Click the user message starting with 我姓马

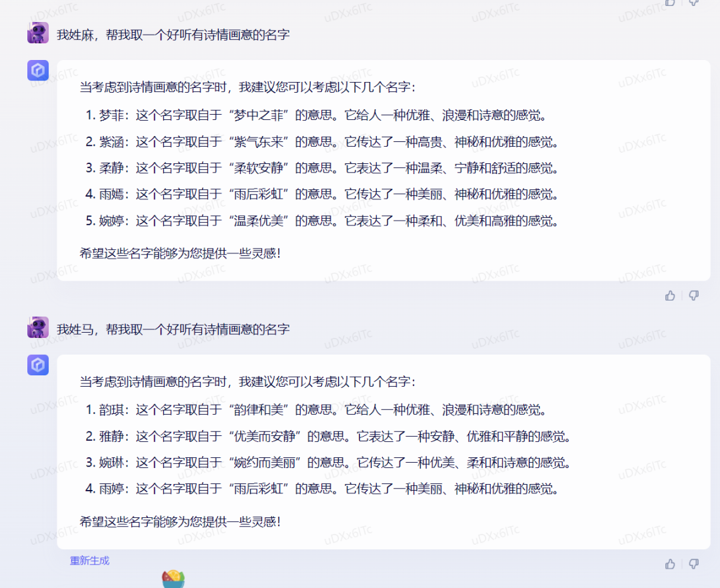173,329
